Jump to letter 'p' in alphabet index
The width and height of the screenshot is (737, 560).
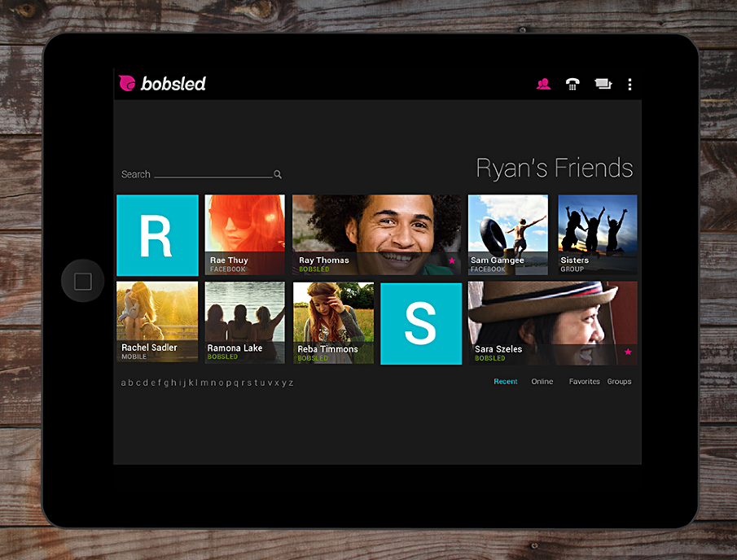pyautogui.click(x=229, y=383)
